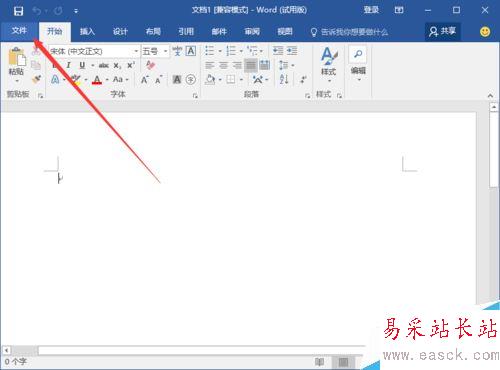The image size is (500, 370).
Task: Click the 登录 (Sign in) link
Action: pyautogui.click(x=371, y=10)
